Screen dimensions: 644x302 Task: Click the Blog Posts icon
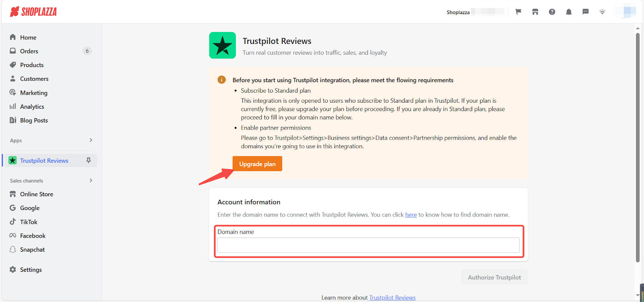click(13, 120)
